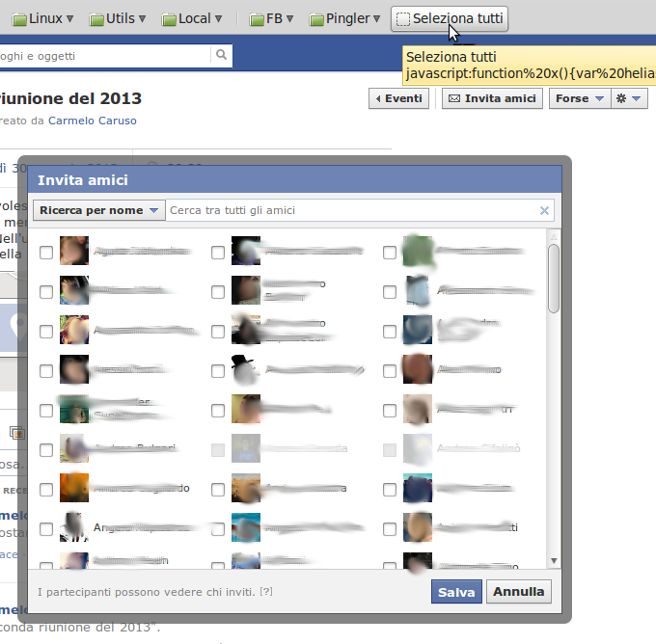Open the FB bookmarks folder
Image resolution: width=656 pixels, height=644 pixels.
[x=271, y=19]
